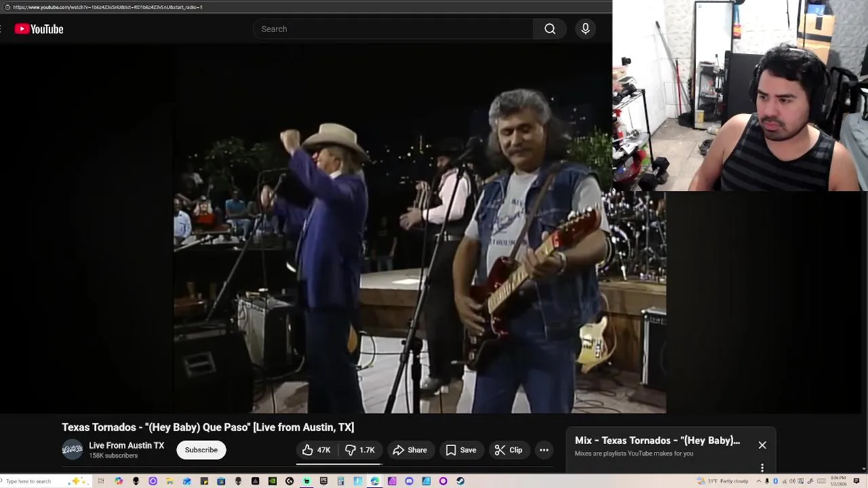
Task: Open more actions three-dot menu
Action: coord(544,450)
